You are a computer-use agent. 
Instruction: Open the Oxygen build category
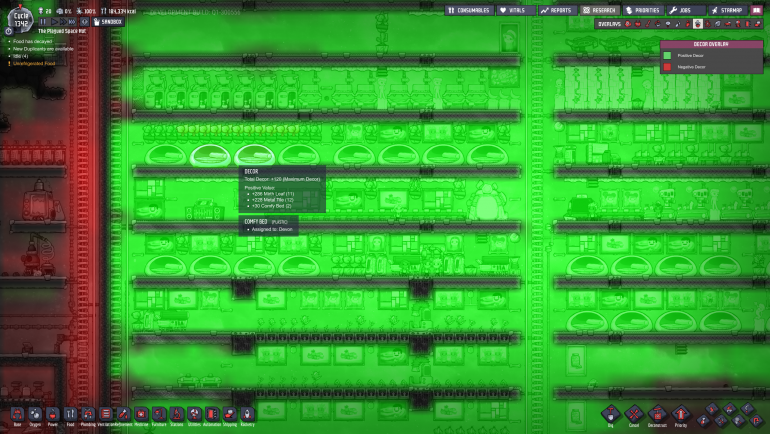tap(35, 414)
